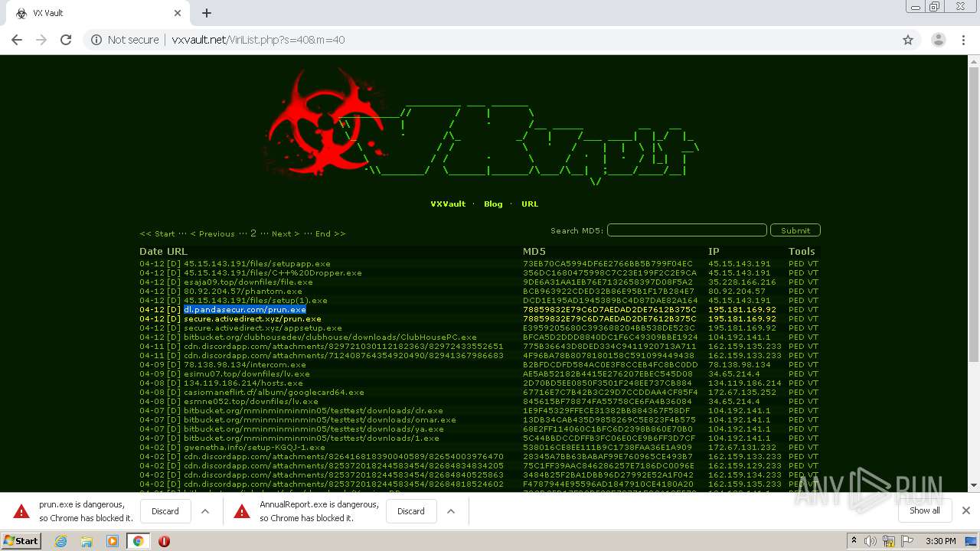Expand options for AnnualReport.exe download
The width and height of the screenshot is (980, 551).
tap(451, 511)
